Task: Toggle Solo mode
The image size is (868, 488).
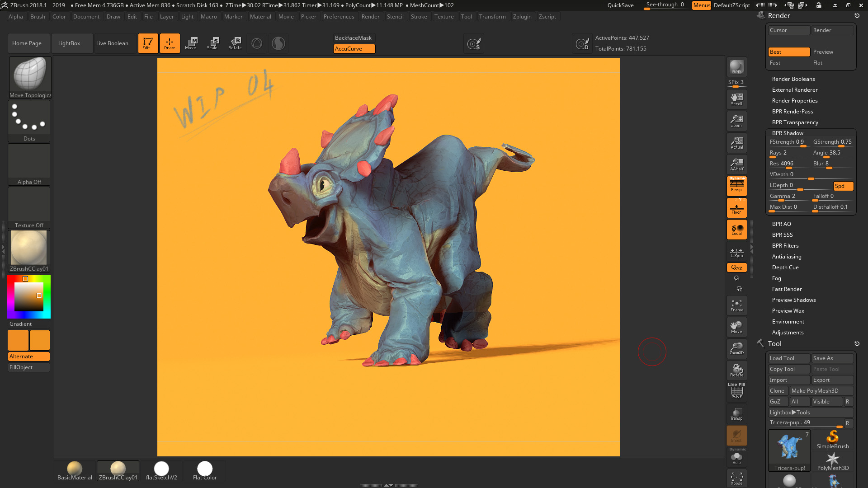Action: (736, 458)
